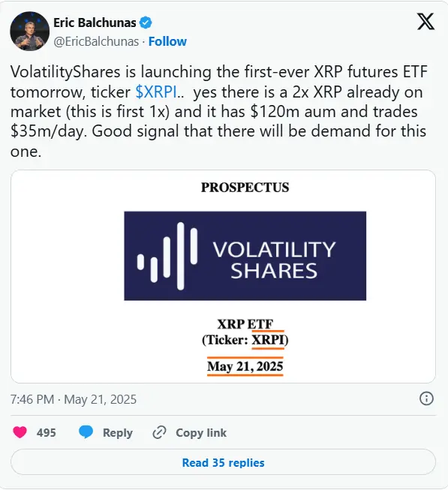Click the Eric Balchunas display name
Screen dimensions: 448x490
[95, 23]
